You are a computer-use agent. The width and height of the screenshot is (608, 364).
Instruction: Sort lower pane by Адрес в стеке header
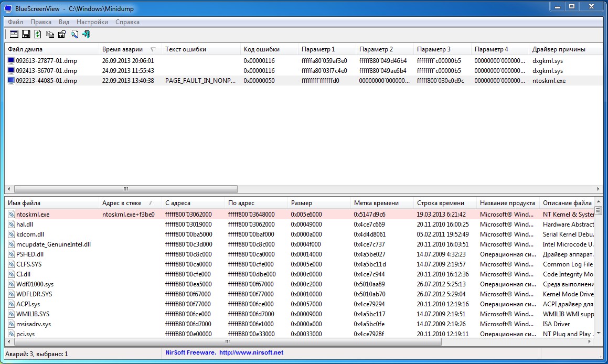pyautogui.click(x=130, y=203)
